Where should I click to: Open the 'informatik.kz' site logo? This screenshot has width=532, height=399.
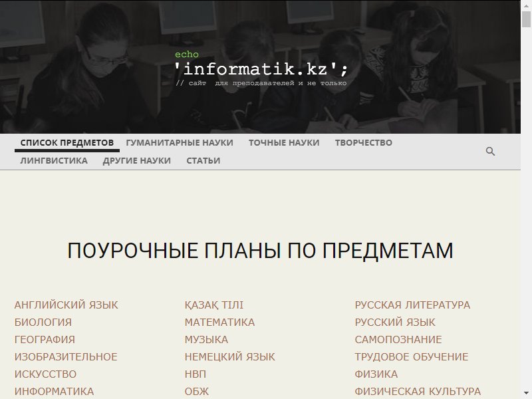pyautogui.click(x=261, y=69)
